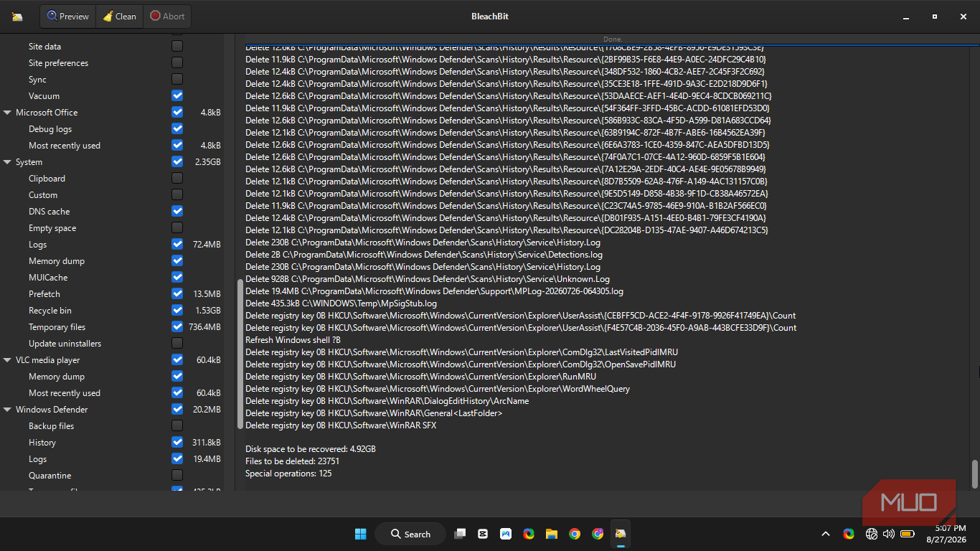Click the BleachBit taskbar icon

[621, 534]
